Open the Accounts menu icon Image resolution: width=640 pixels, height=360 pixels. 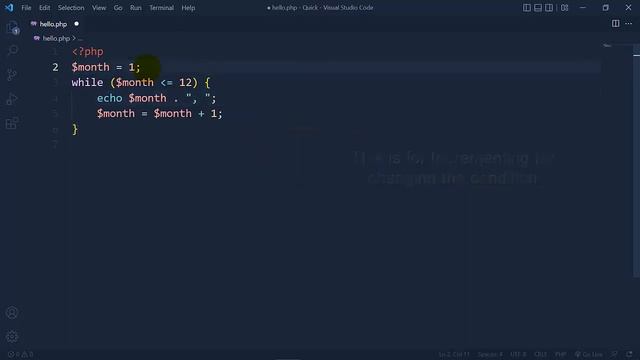click(12, 313)
